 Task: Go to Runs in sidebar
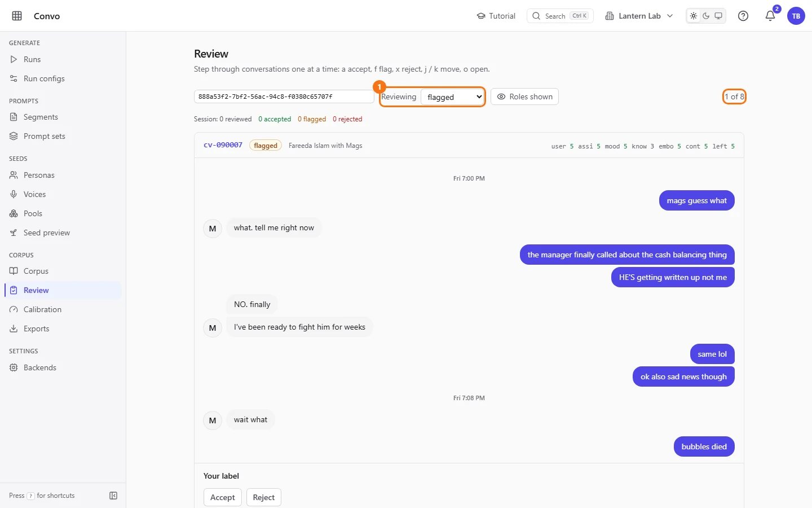(63, 59)
